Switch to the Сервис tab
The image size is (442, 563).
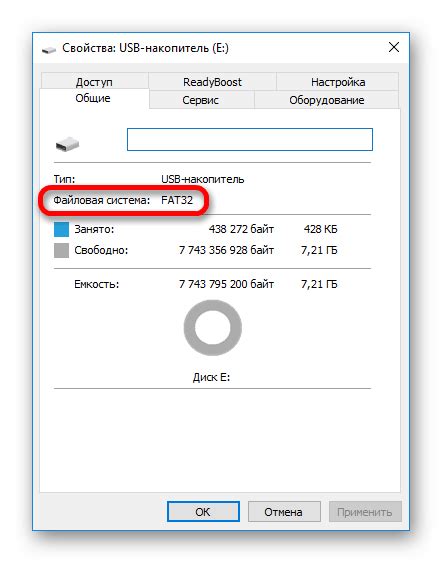click(200, 100)
